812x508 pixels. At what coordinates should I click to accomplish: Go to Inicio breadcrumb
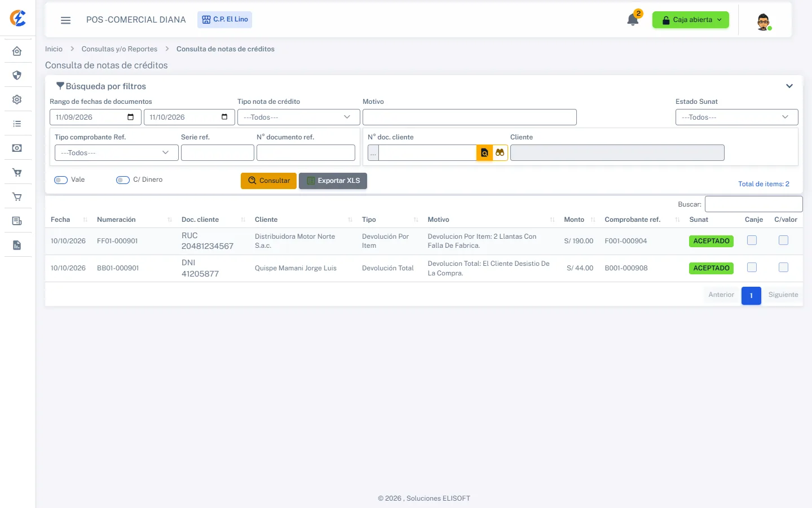(x=54, y=49)
